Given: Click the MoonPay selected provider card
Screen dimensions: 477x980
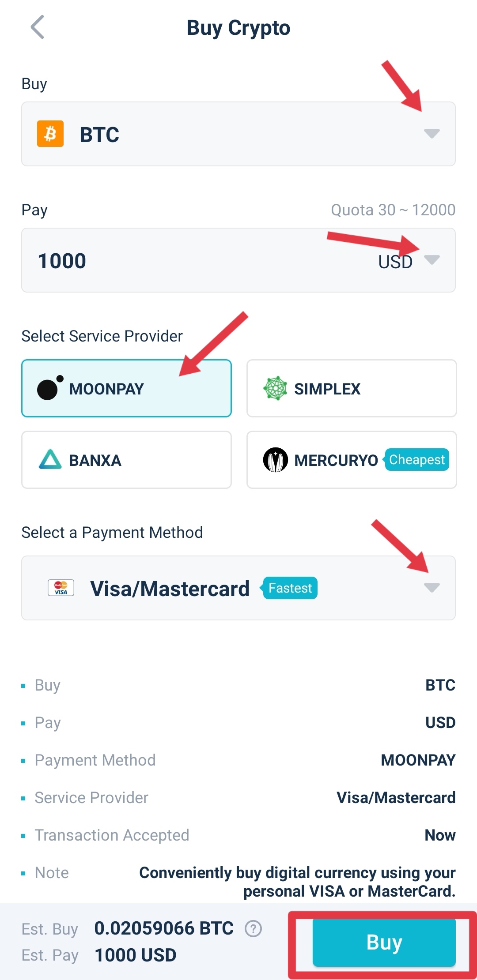Looking at the screenshot, I should (126, 388).
